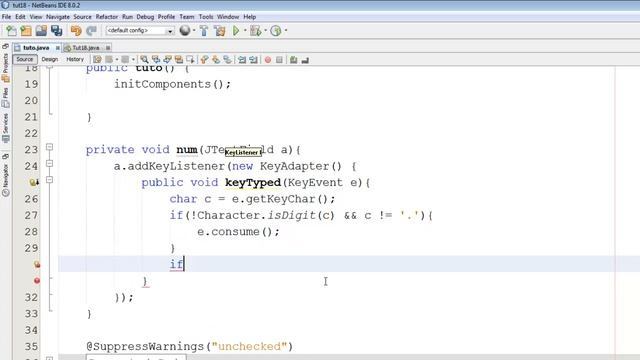Click the Undo toolbar icon

[76, 31]
